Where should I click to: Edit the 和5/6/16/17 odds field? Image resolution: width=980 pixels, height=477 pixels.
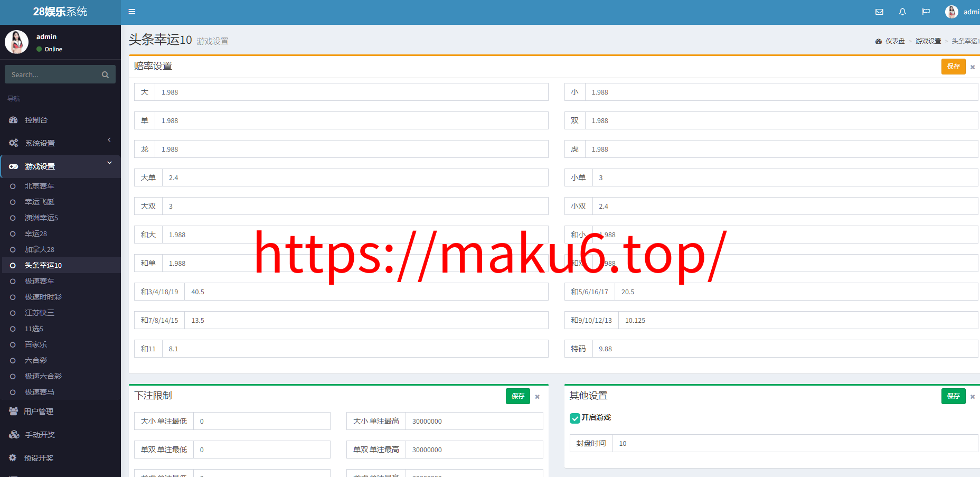796,292
